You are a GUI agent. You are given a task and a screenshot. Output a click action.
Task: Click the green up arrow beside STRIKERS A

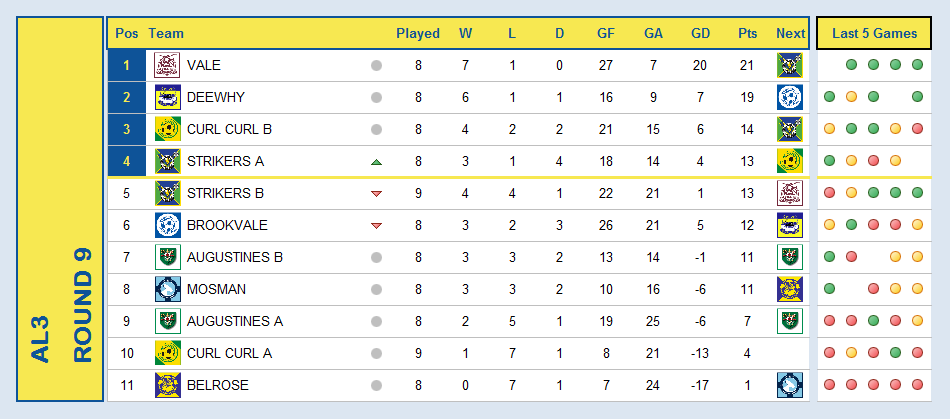coord(376,162)
